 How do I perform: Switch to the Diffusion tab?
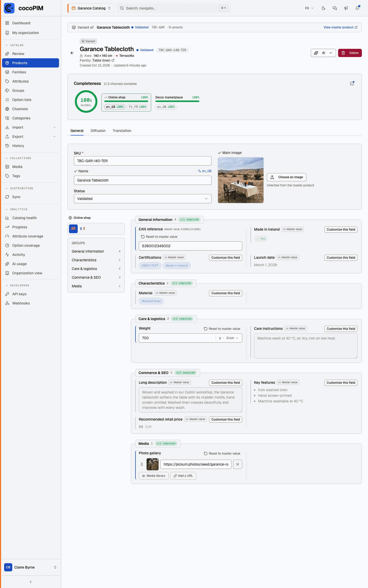(x=98, y=131)
